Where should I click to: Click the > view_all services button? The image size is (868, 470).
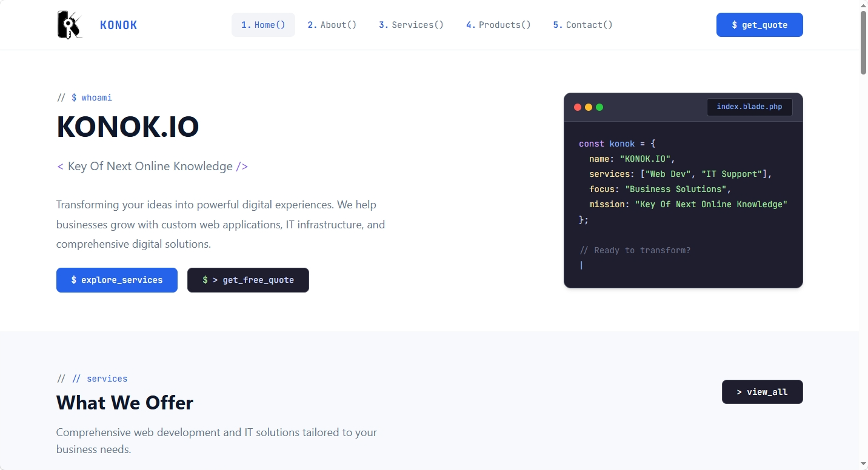[762, 392]
